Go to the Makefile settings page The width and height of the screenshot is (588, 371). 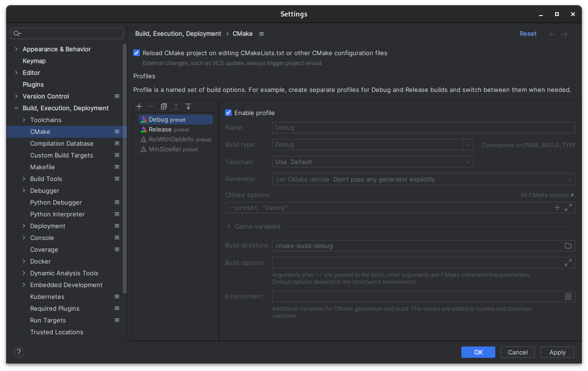(43, 167)
